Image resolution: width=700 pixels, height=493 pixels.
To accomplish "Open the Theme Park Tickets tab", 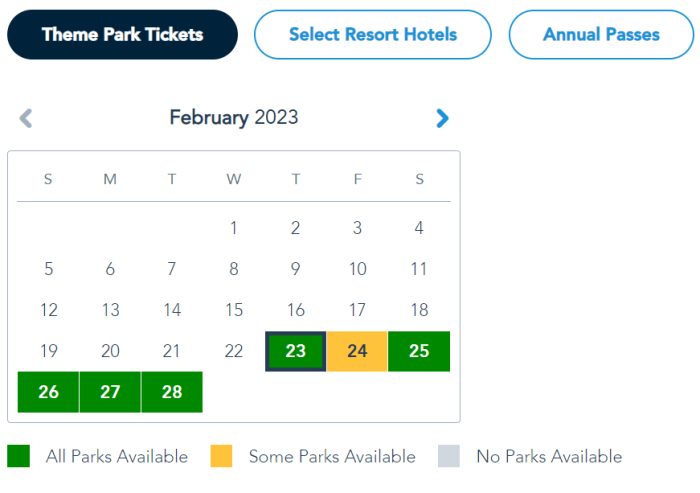I will [122, 35].
